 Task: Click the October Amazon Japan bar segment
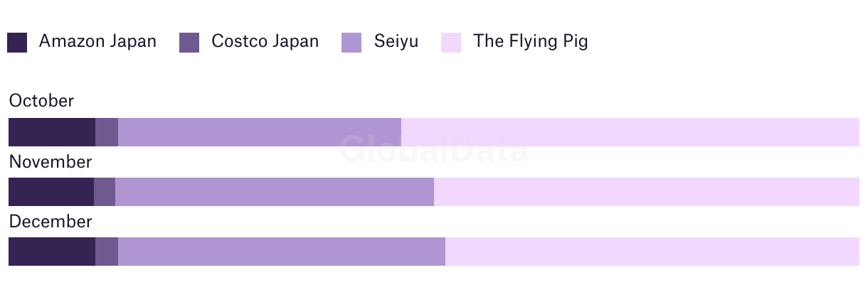tap(52, 132)
